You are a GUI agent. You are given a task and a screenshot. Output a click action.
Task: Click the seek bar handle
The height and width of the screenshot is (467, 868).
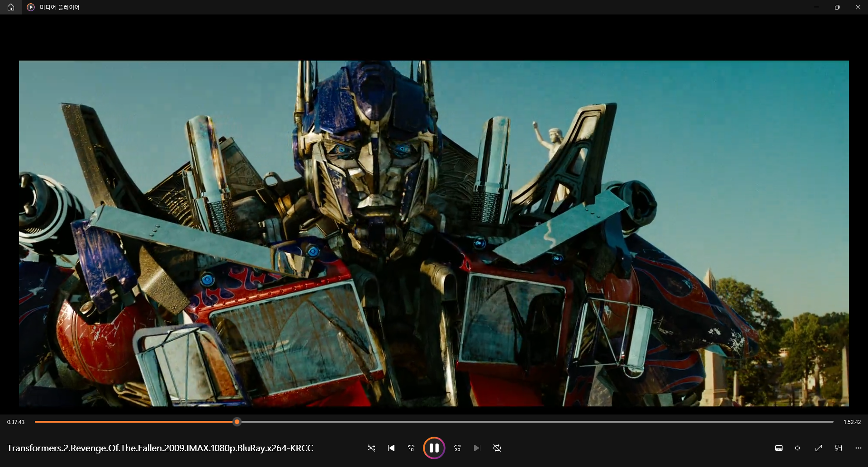point(237,422)
